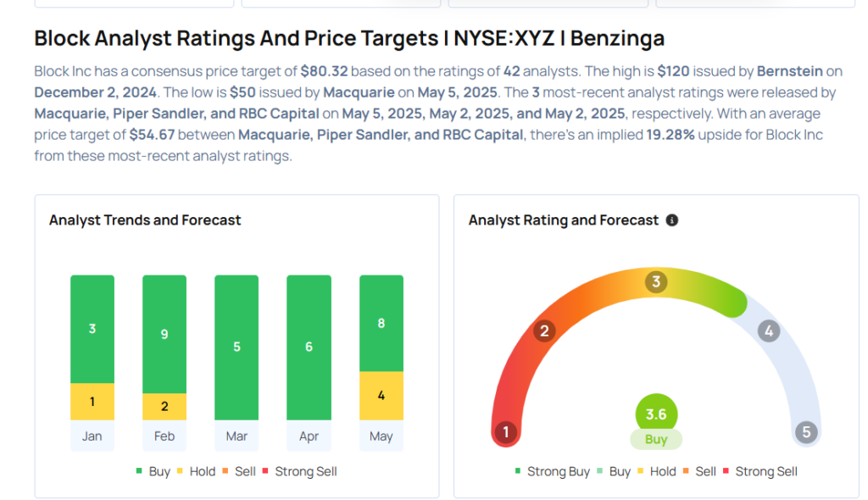Click May's yellow Hold bar showing 4

pyautogui.click(x=381, y=395)
